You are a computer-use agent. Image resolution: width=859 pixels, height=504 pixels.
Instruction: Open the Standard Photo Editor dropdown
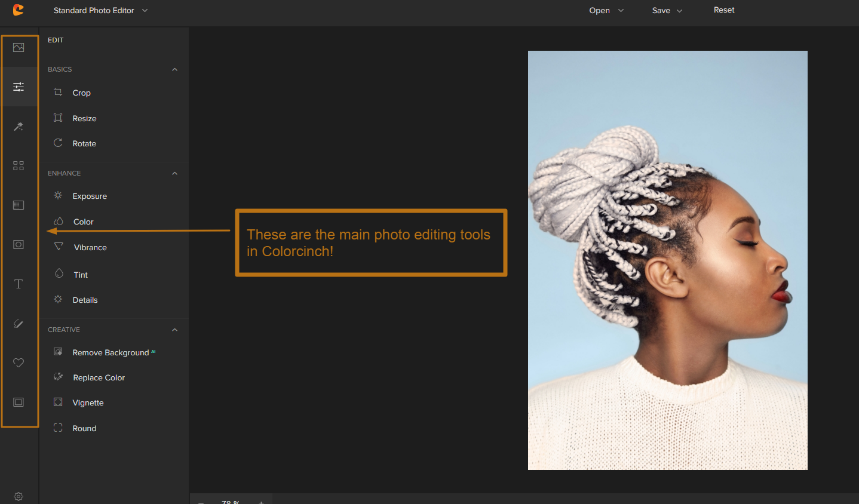click(100, 11)
